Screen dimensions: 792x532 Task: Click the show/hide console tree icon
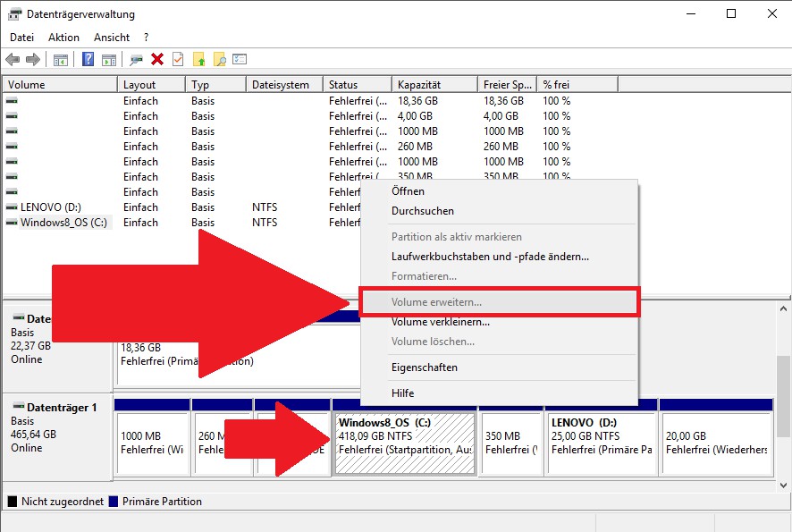pos(61,60)
